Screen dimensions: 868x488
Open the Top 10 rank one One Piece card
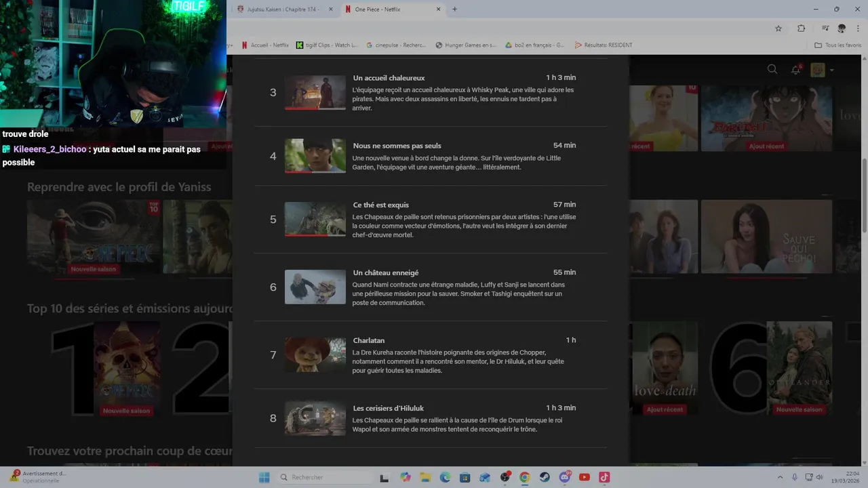coord(127,369)
